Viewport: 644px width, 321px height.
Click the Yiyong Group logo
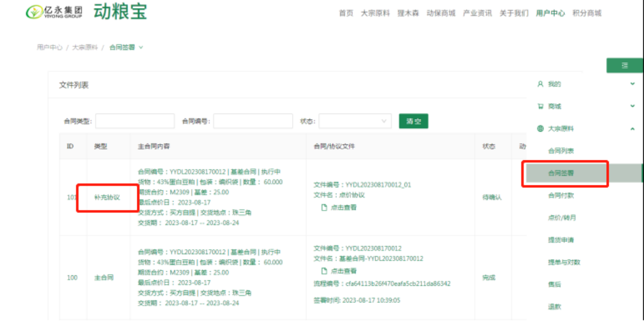point(54,12)
